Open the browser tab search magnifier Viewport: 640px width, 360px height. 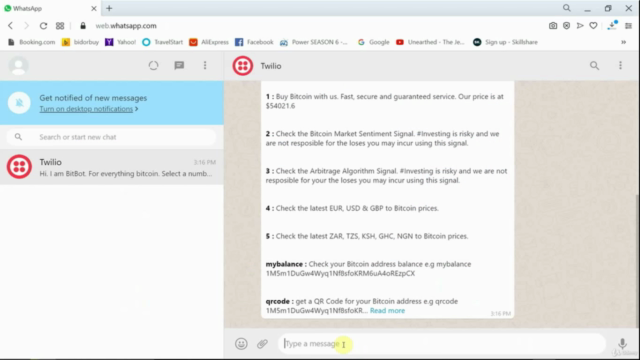(x=567, y=8)
